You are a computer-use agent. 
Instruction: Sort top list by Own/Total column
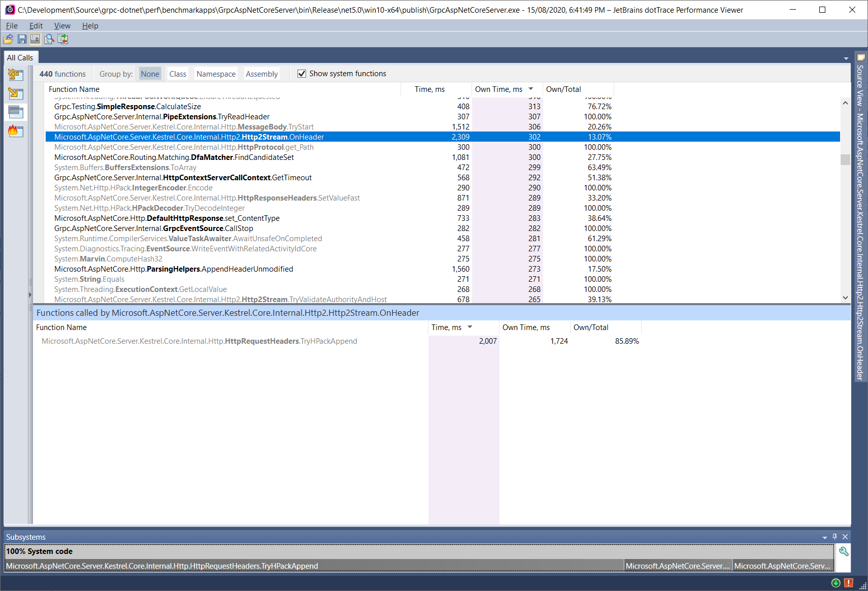point(578,89)
